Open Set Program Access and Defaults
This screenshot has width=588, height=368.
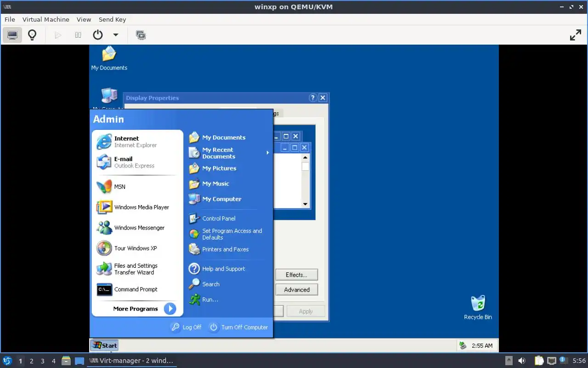(229, 234)
